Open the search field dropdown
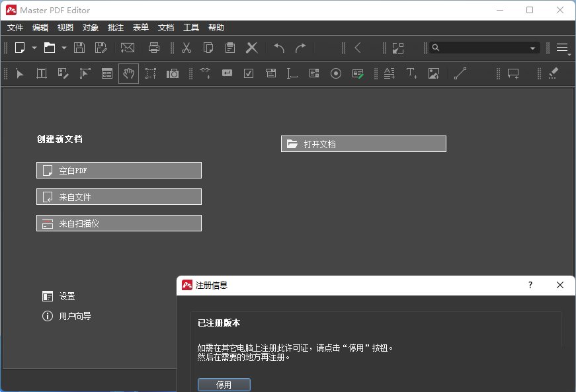Viewport: 576px width, 392px height. click(x=533, y=47)
